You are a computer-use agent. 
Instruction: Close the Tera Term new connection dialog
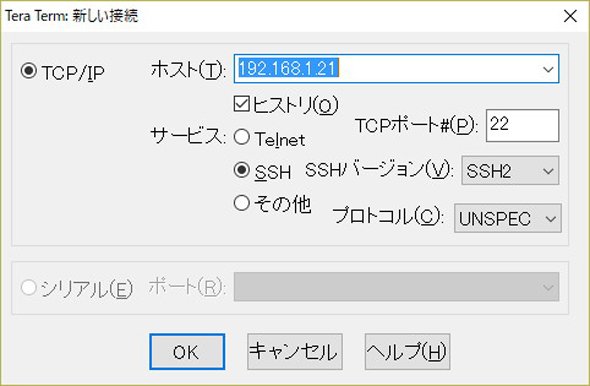[x=570, y=16]
